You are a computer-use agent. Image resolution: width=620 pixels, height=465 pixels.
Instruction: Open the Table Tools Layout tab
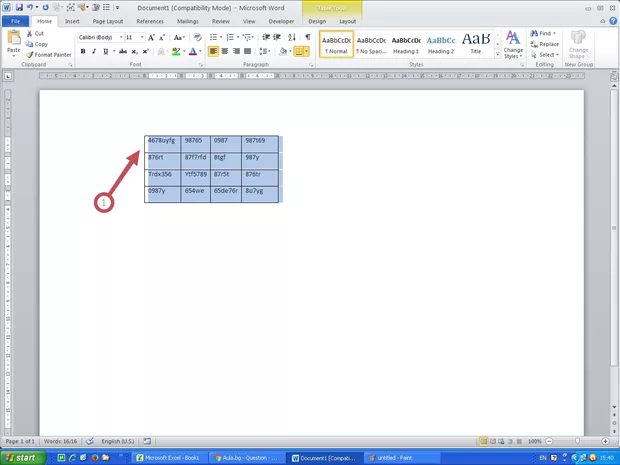click(x=347, y=20)
